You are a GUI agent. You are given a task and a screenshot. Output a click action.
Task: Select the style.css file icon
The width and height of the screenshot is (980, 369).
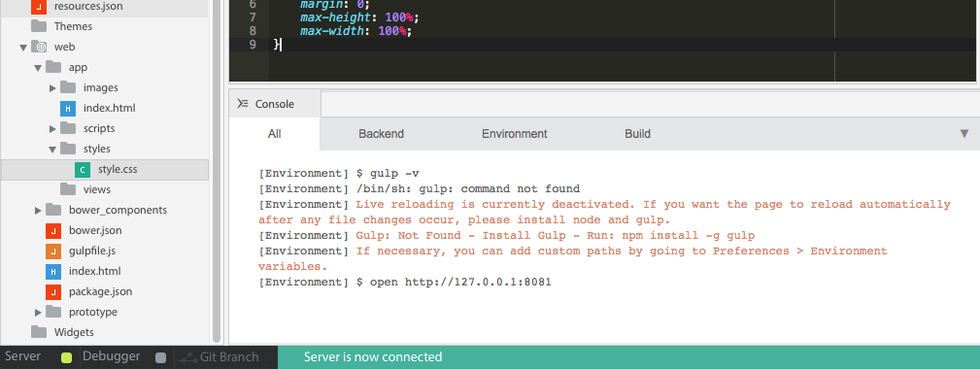coord(82,169)
